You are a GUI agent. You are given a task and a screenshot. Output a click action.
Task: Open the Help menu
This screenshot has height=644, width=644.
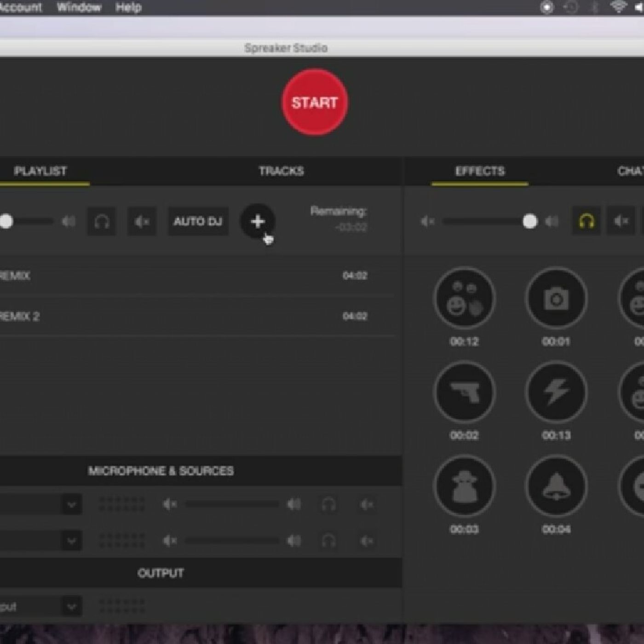(x=128, y=7)
